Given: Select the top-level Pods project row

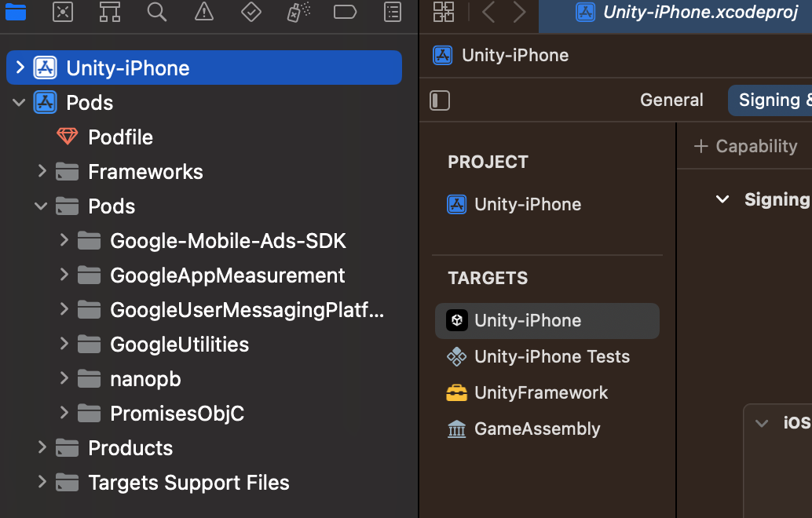Looking at the screenshot, I should pos(204,103).
